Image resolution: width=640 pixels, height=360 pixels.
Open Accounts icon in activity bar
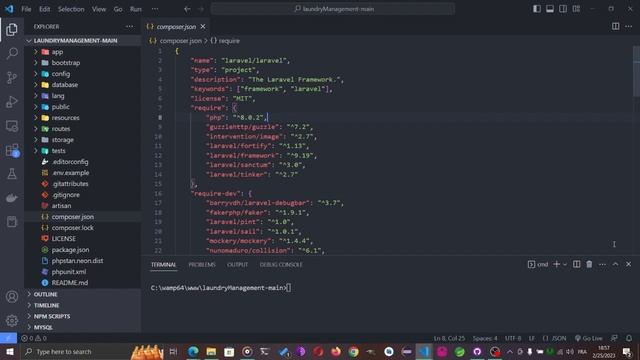coord(12,296)
